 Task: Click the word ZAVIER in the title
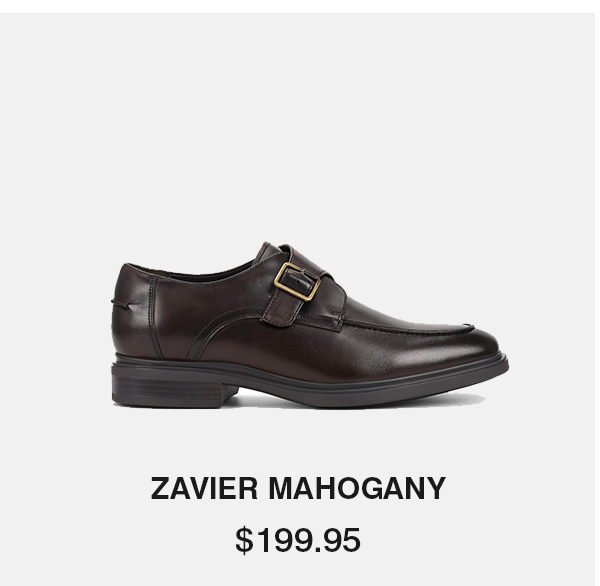pos(204,488)
